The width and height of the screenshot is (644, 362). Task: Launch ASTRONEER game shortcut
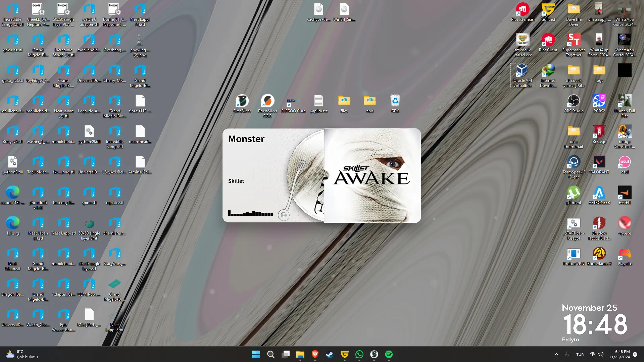coord(599,195)
